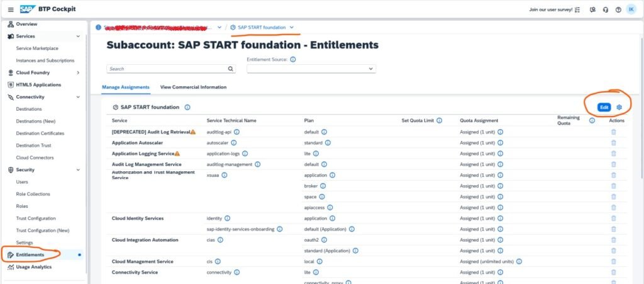Show info for connectivity technical name
Image resolution: width=644 pixels, height=284 pixels.
click(237, 272)
